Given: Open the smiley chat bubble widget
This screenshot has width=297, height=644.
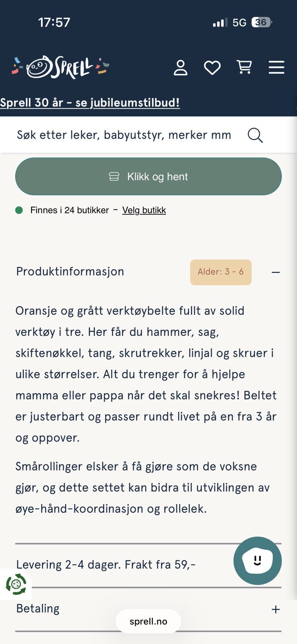Looking at the screenshot, I should [x=258, y=560].
